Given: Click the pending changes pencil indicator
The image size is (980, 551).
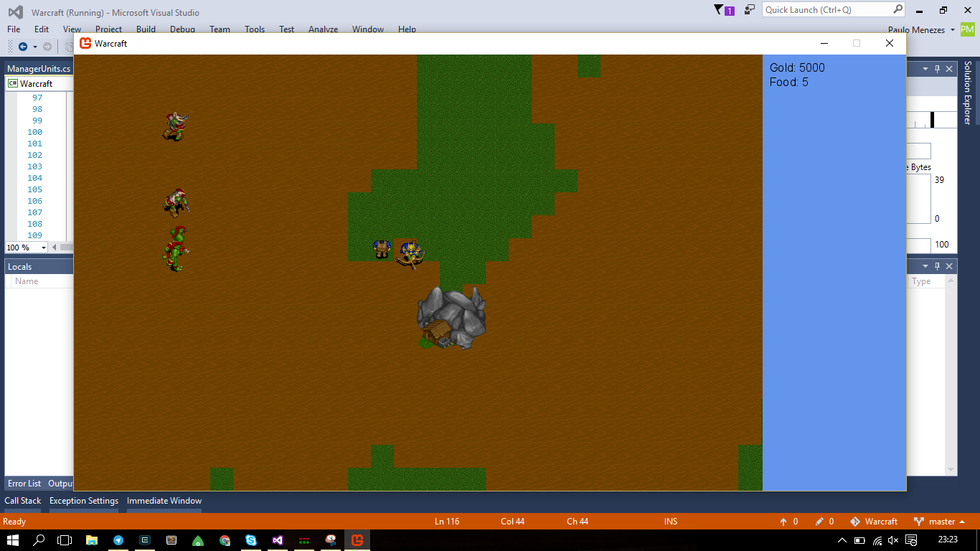Looking at the screenshot, I should [825, 522].
